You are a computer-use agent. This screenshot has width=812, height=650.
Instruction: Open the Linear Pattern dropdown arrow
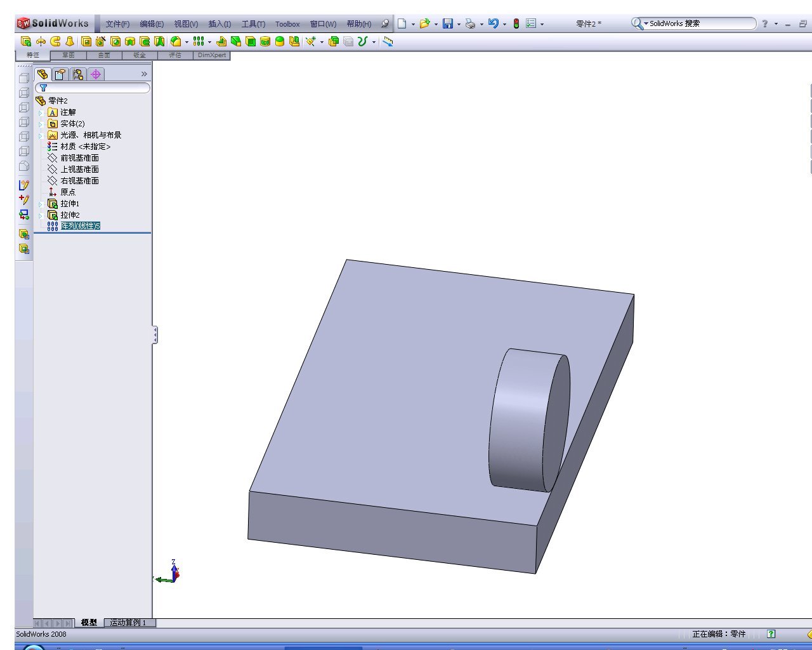[x=209, y=42]
